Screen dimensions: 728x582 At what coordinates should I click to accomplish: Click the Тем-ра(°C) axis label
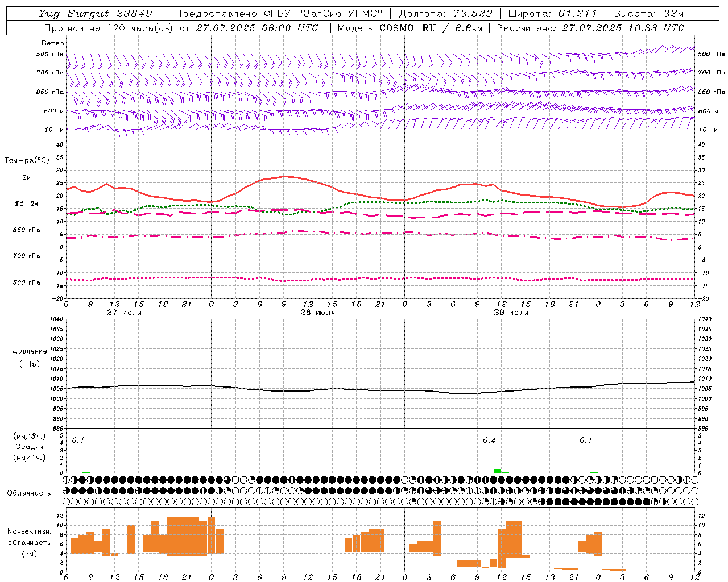pyautogui.click(x=27, y=161)
